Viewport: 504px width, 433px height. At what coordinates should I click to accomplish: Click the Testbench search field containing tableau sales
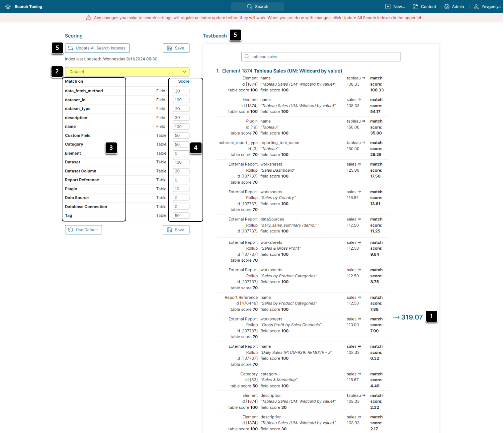[321, 57]
